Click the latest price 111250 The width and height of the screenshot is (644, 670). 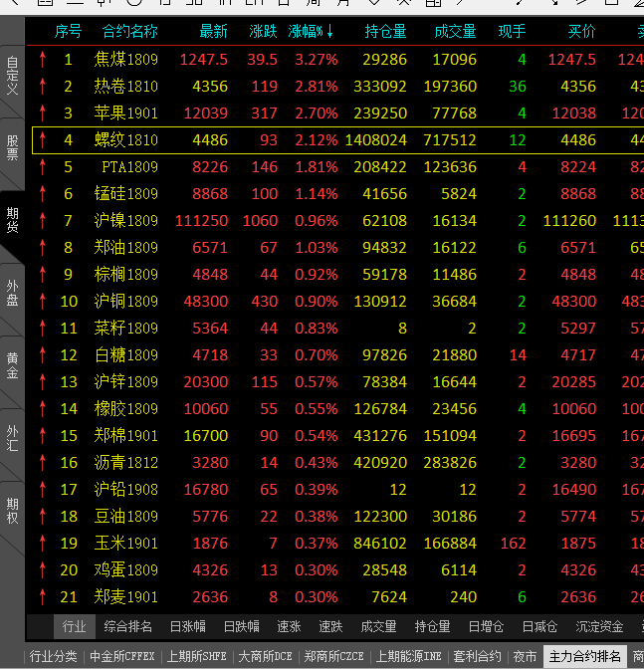[201, 220]
